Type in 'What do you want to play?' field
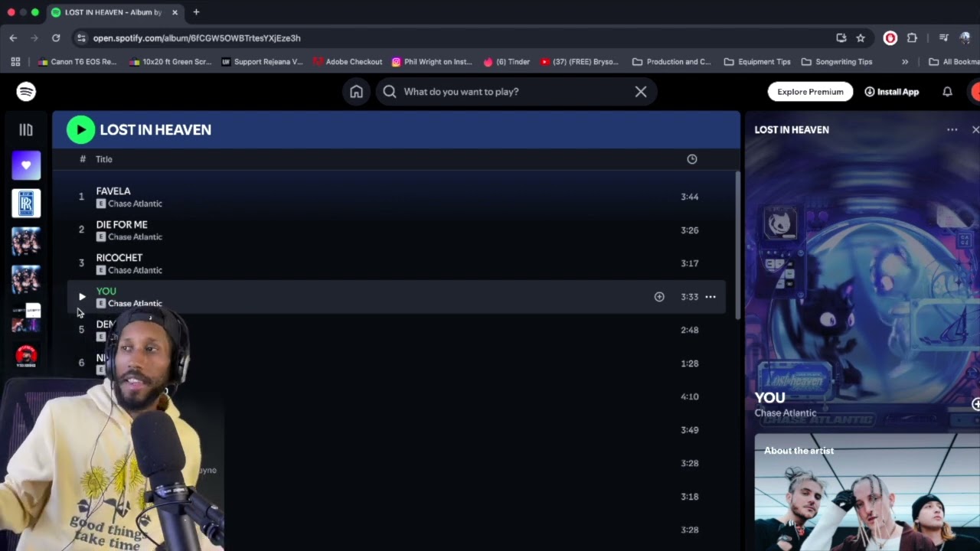The image size is (980, 551). (516, 92)
